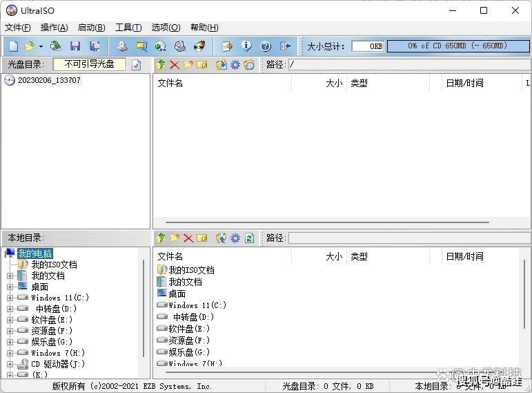Screen dimensions: 532x393
Task: Click the New file toolbar icon
Action: tap(13, 46)
